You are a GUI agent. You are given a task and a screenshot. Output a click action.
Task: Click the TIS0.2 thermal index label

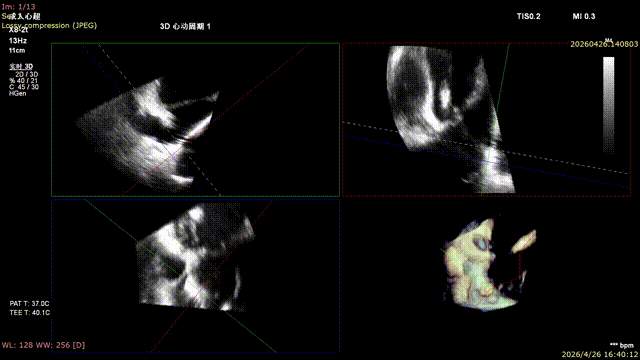[x=529, y=16]
